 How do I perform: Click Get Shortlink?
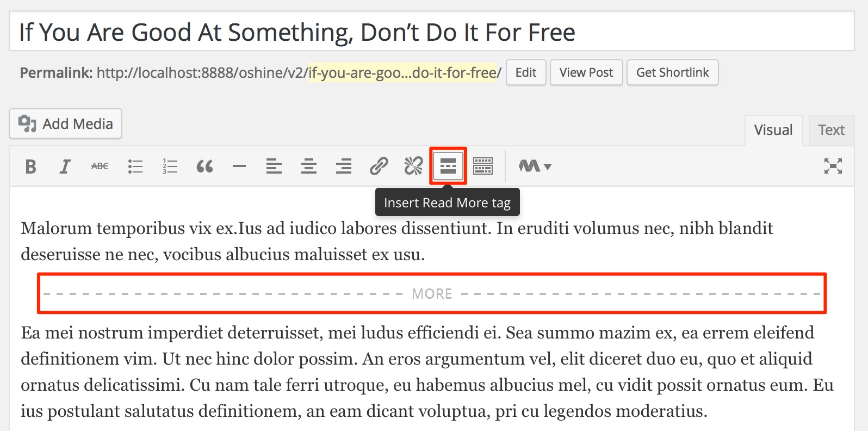pyautogui.click(x=673, y=72)
